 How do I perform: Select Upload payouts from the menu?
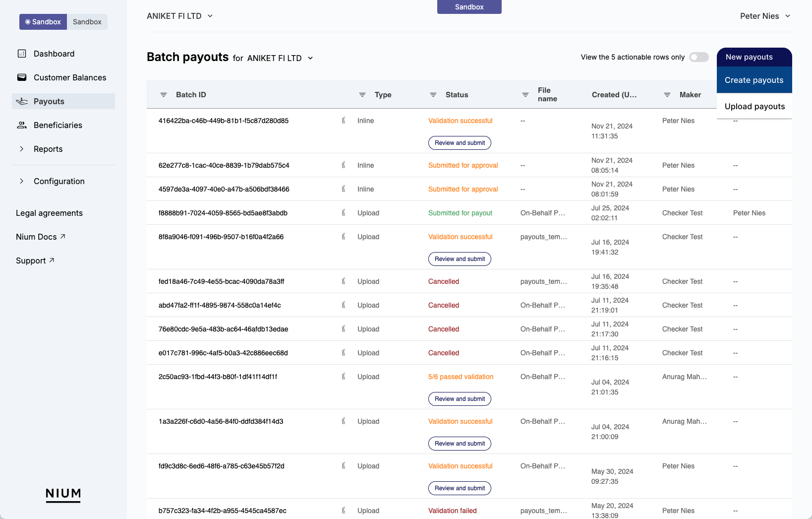(754, 106)
